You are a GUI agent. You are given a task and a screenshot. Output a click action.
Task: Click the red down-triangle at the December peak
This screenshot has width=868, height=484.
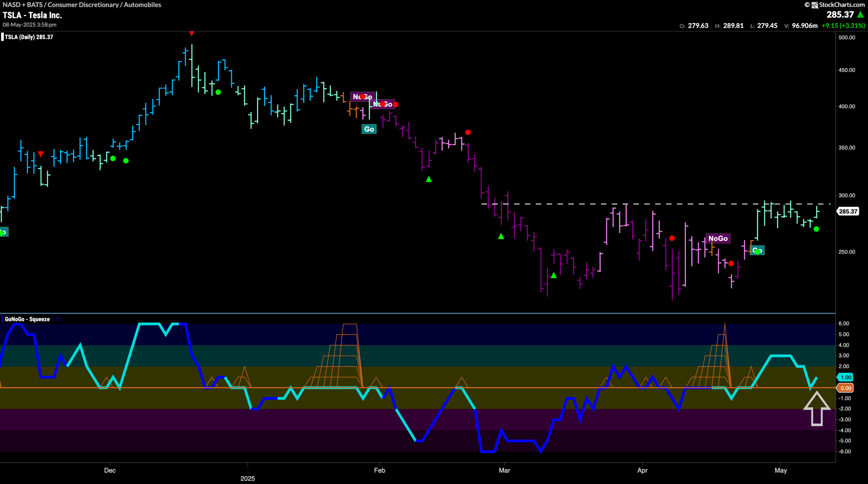coord(192,34)
